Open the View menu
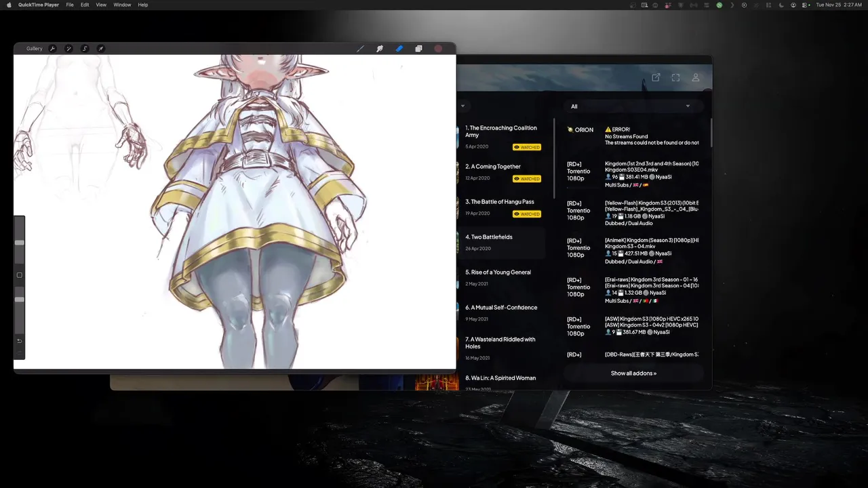 click(x=101, y=5)
